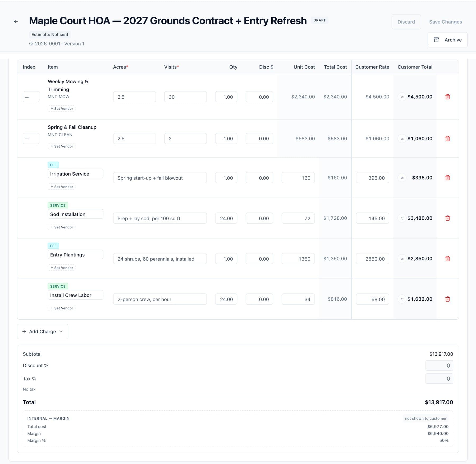Edit the Visits field showing 30

(185, 97)
